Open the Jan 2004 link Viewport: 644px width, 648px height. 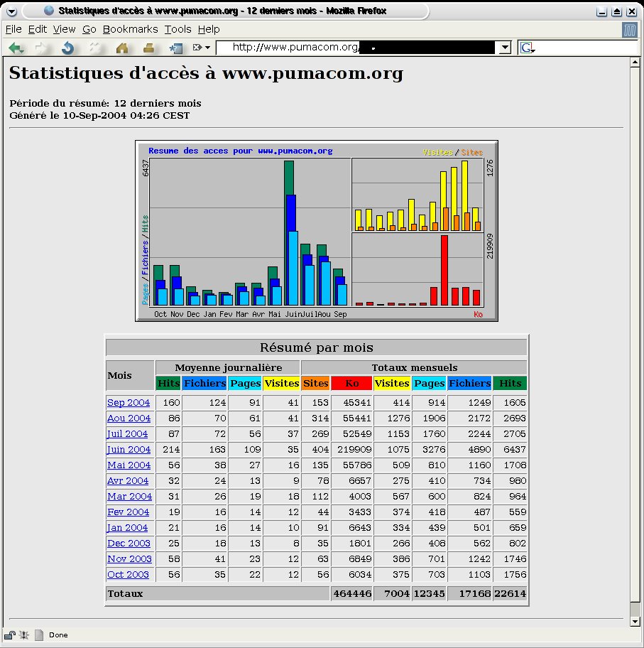(x=127, y=528)
